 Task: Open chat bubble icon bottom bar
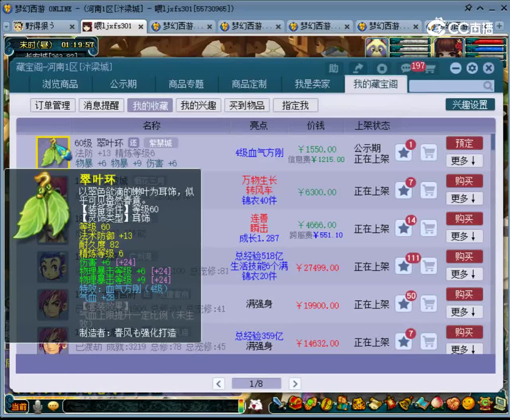coord(53,406)
